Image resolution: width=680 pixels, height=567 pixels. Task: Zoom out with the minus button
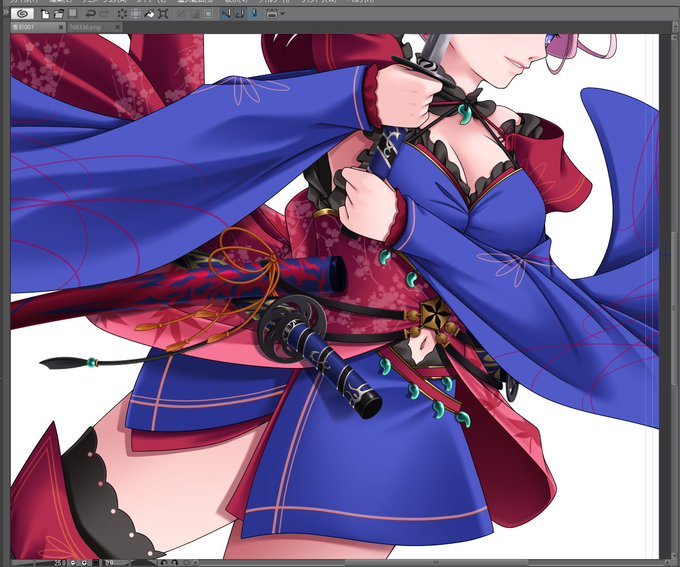[x=73, y=563]
